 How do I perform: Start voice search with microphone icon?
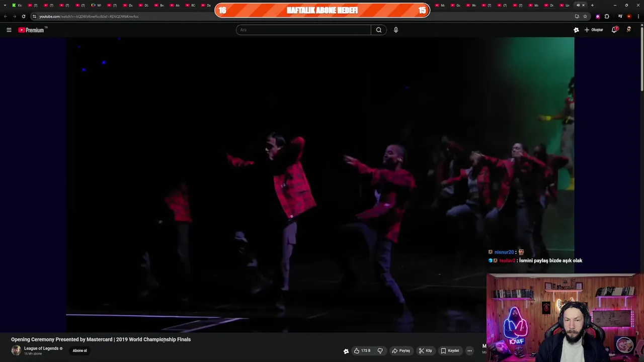pyautogui.click(x=396, y=30)
